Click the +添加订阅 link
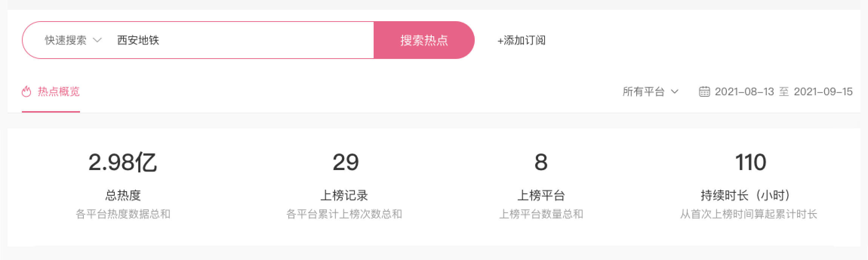The height and width of the screenshot is (260, 868). pyautogui.click(x=521, y=40)
